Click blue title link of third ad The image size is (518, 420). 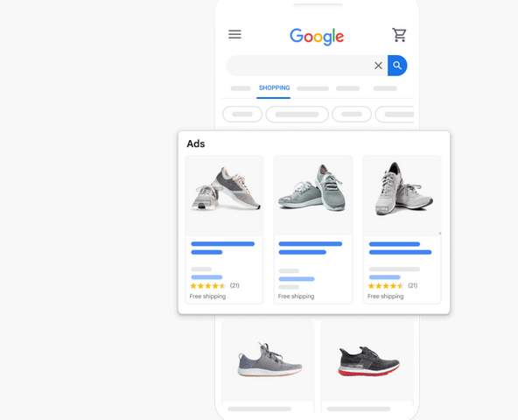click(400, 248)
